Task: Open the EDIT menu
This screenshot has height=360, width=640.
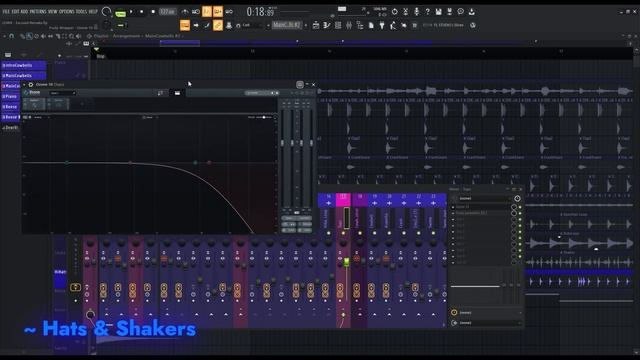Action: [15, 11]
